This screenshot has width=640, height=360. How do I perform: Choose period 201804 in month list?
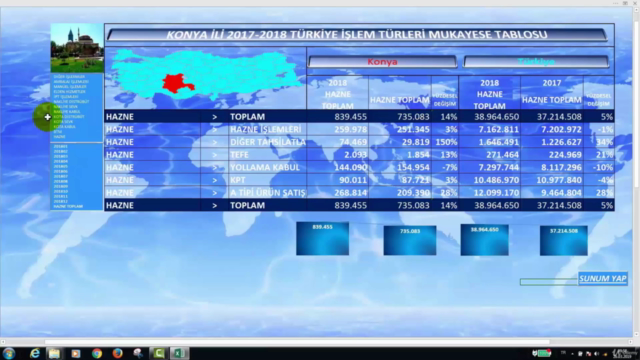tap(60, 161)
